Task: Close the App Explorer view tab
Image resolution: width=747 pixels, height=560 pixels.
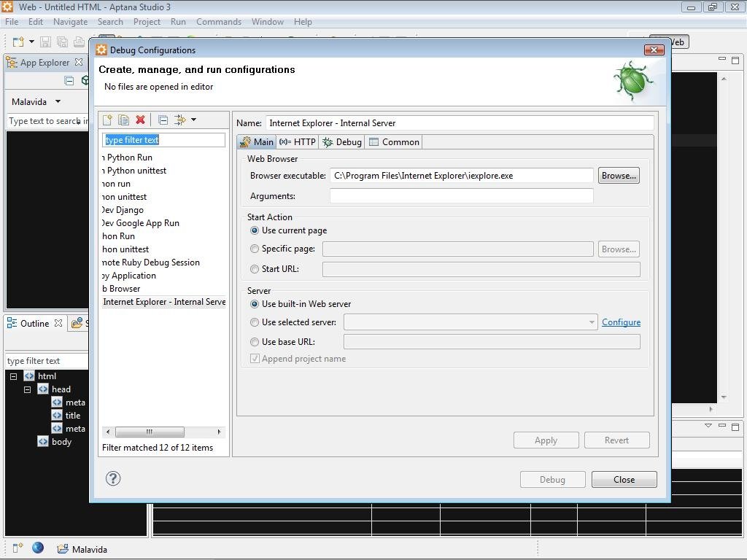Action: tap(79, 62)
